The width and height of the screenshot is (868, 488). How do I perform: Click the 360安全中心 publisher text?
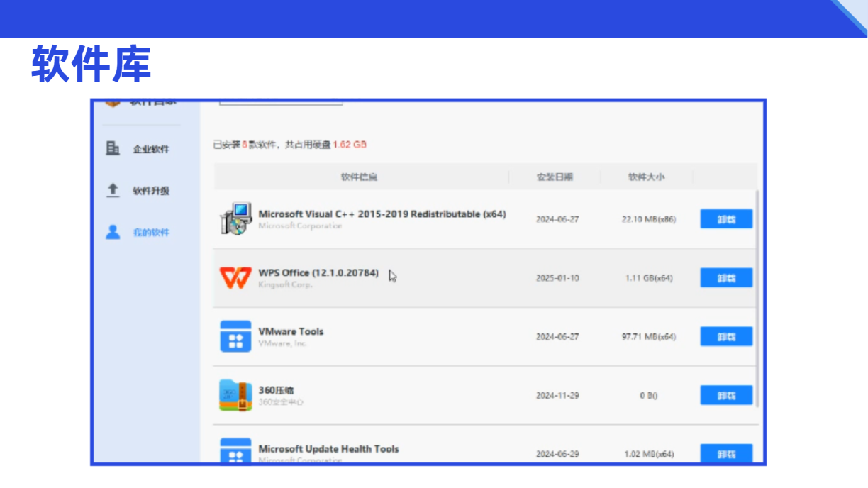tap(281, 402)
